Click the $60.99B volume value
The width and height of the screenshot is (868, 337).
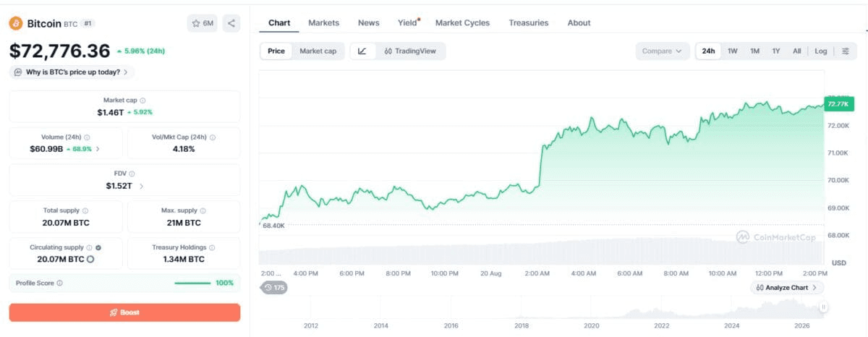tap(46, 149)
